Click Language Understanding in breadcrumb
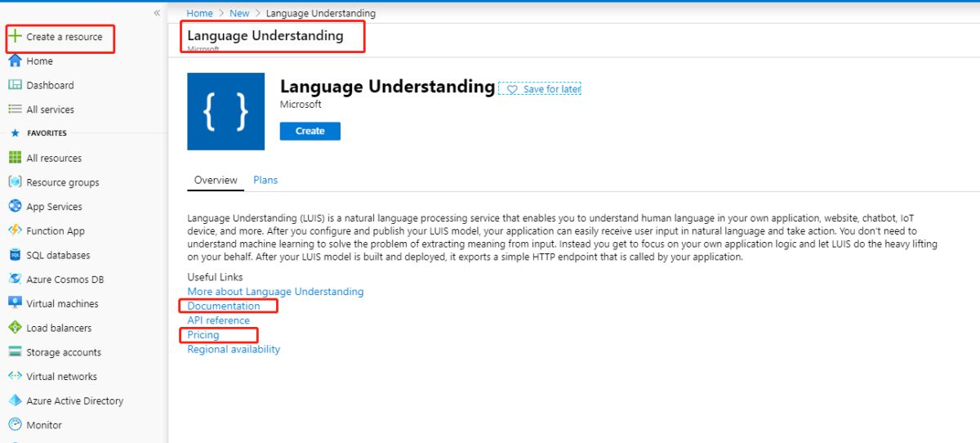The image size is (980, 443). (x=321, y=13)
